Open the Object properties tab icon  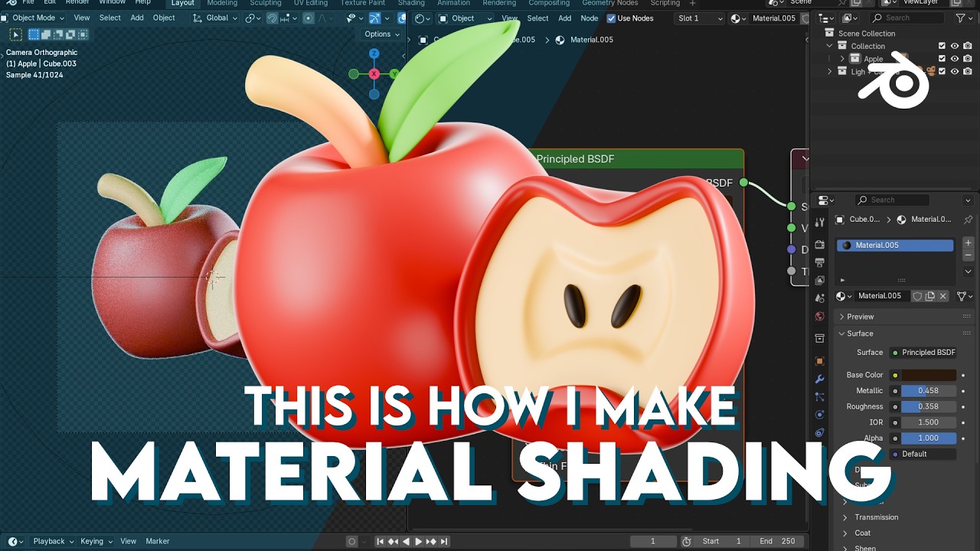[820, 360]
